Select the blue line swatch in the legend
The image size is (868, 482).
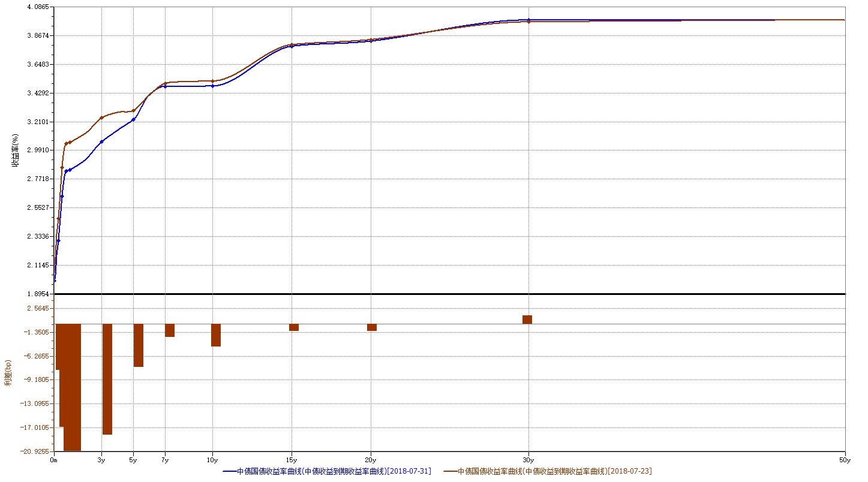(229, 472)
